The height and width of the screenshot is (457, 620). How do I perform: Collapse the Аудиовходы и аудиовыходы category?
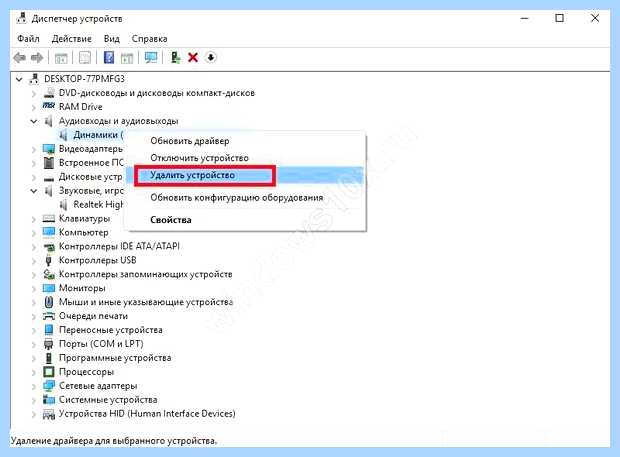point(34,121)
